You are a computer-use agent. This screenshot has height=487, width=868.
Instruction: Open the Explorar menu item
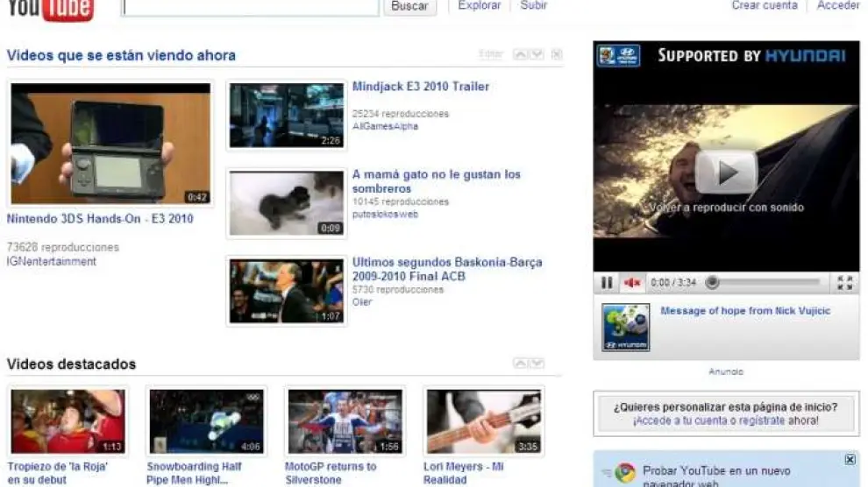[480, 5]
